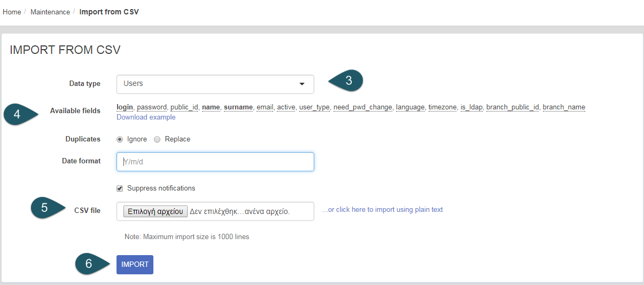Click the surname field name
Screen dimensions: 644x285
[x=238, y=107]
